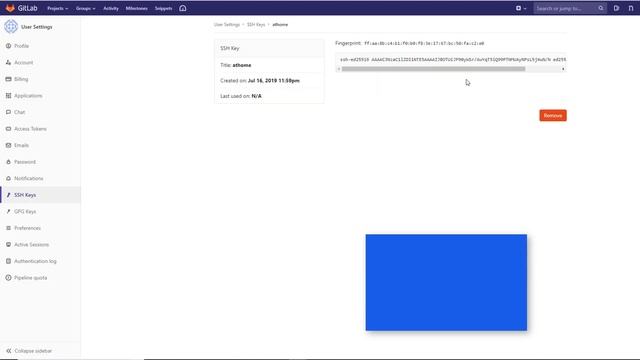640x360 pixels.
Task: Click the SSH Key panel heading
Action: tap(230, 48)
